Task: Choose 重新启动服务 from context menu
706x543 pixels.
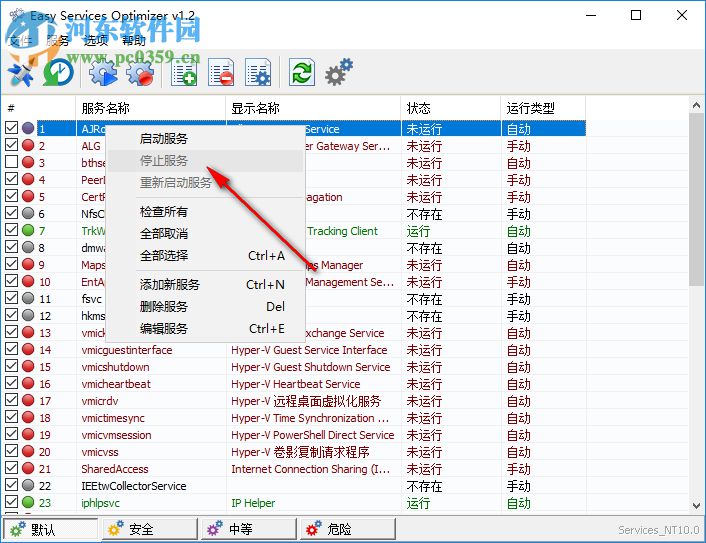Action: pos(205,183)
